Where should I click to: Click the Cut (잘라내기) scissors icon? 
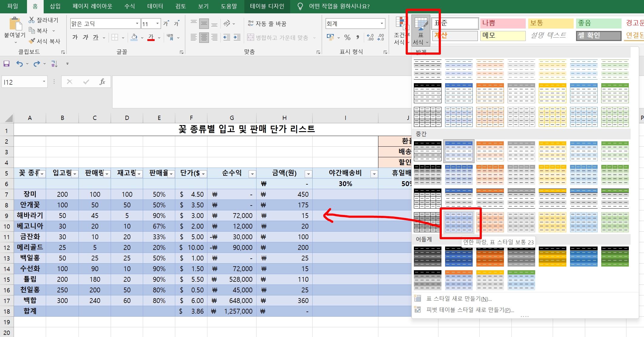point(32,20)
